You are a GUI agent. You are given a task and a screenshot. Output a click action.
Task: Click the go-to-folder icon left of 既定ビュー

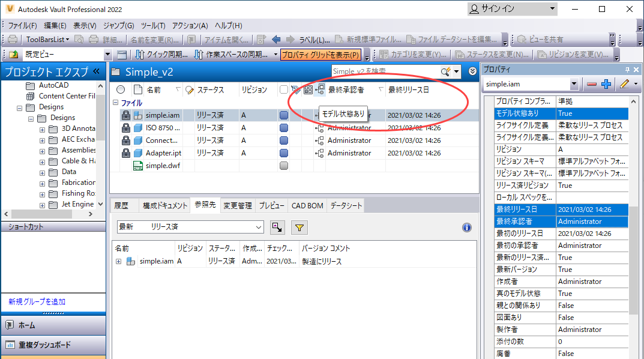point(14,54)
